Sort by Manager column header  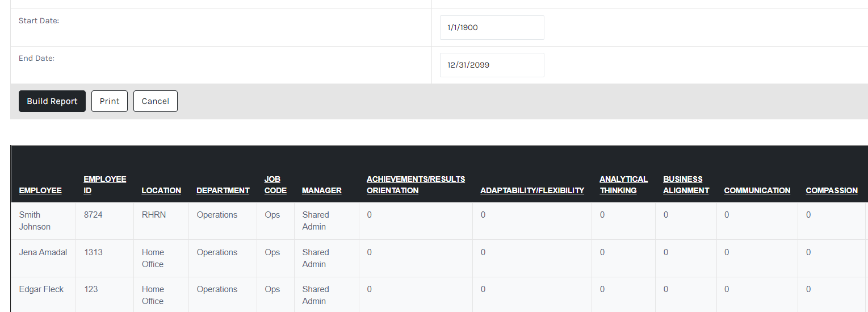pyautogui.click(x=322, y=190)
